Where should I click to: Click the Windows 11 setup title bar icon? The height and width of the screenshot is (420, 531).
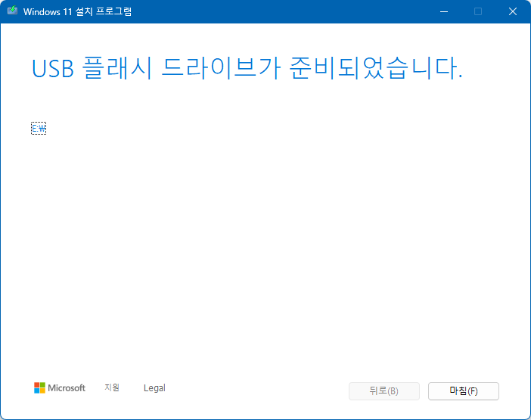pyautogui.click(x=13, y=11)
